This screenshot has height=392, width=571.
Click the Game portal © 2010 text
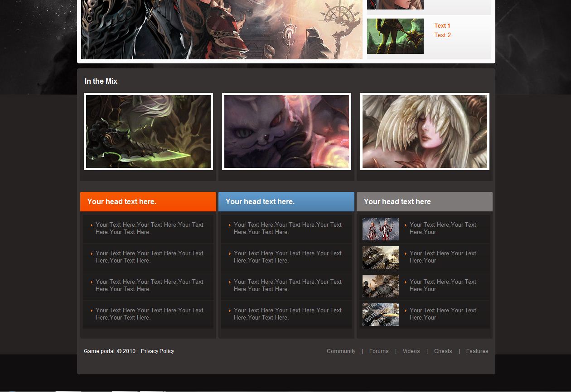click(x=110, y=351)
